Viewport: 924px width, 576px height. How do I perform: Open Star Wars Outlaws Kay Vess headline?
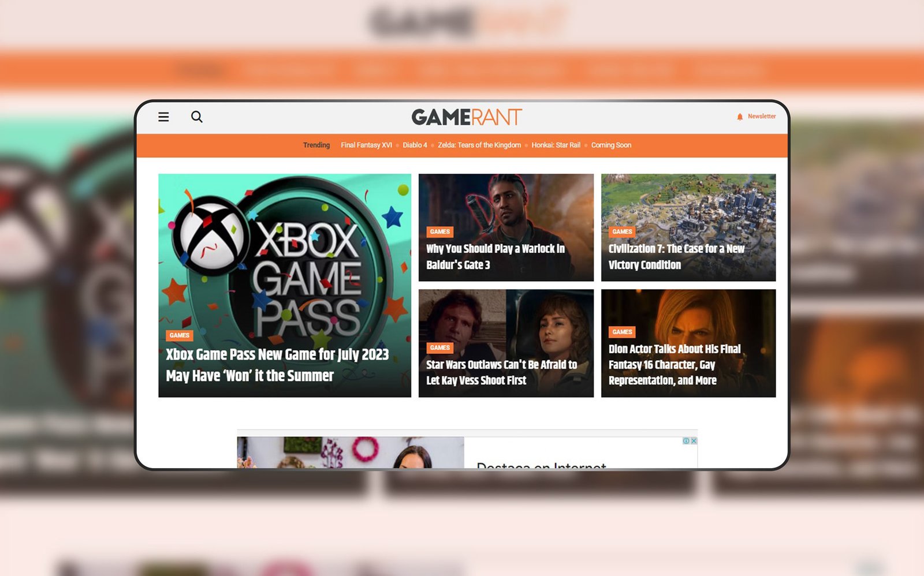pos(501,372)
